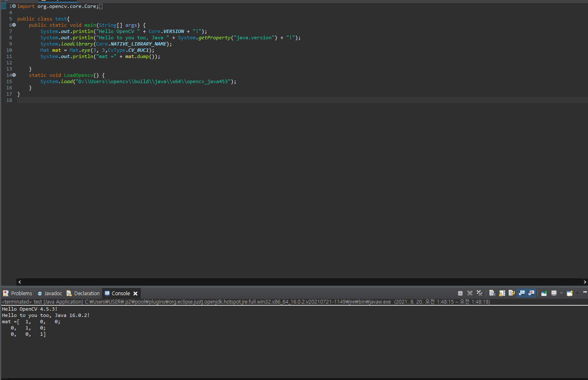Click the 'NATIVE_LIBRARY_NAME' text in the code
Viewport: 588px width, 380px height.
pos(138,44)
